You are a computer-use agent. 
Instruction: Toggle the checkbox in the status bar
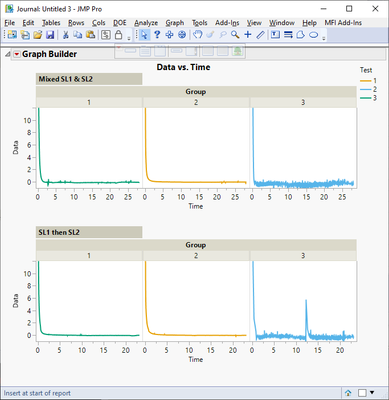[x=362, y=393]
